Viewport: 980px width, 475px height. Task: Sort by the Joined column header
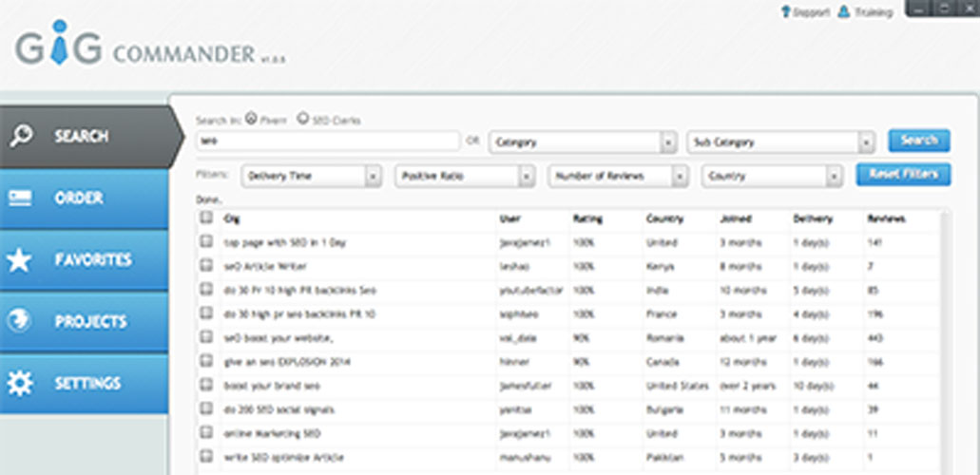tap(735, 218)
